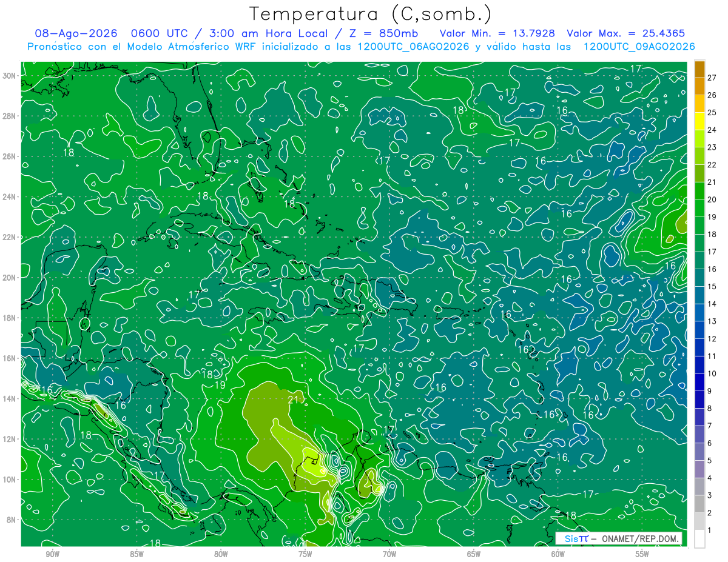
Task: Click the color legend value 1
Action: click(710, 530)
